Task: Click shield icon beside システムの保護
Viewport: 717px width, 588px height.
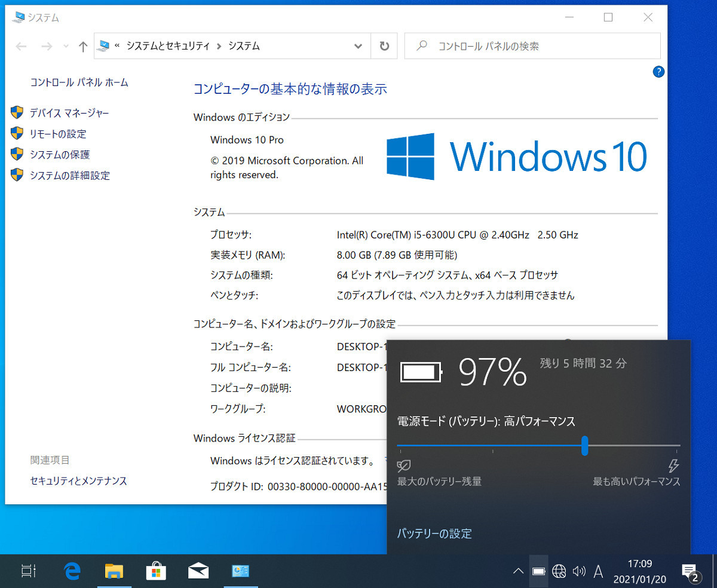Action: tap(17, 154)
